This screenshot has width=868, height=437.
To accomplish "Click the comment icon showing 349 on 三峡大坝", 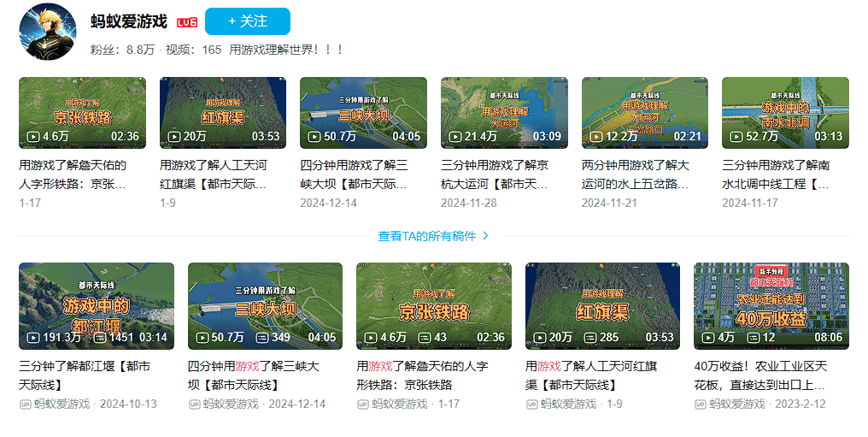I will [x=261, y=337].
